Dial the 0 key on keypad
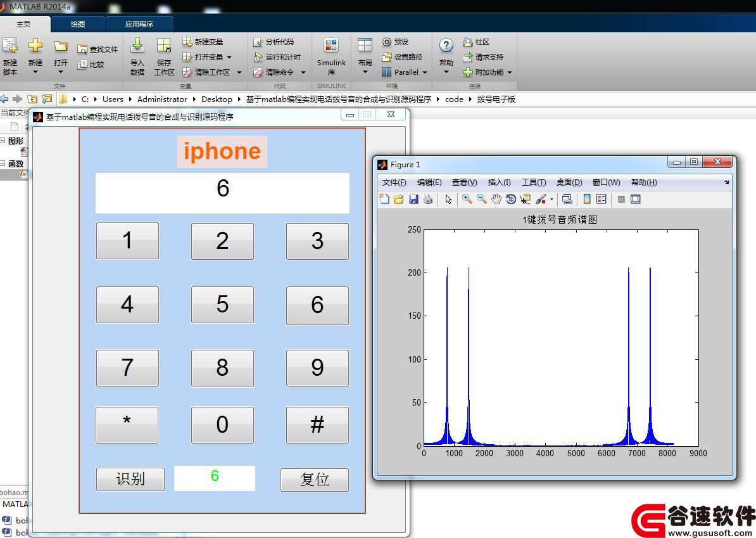This screenshot has width=756, height=538. pos(222,425)
